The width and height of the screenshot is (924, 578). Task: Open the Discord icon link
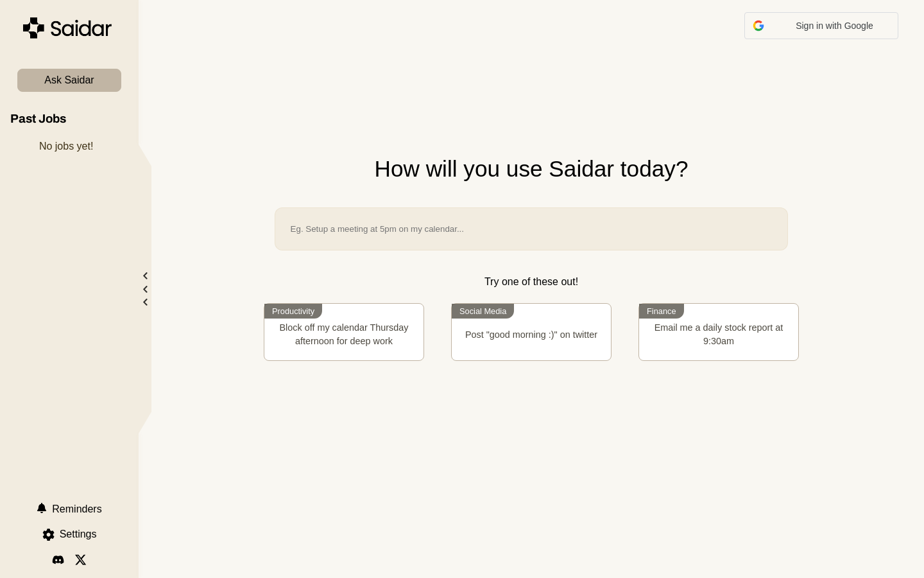[58, 560]
